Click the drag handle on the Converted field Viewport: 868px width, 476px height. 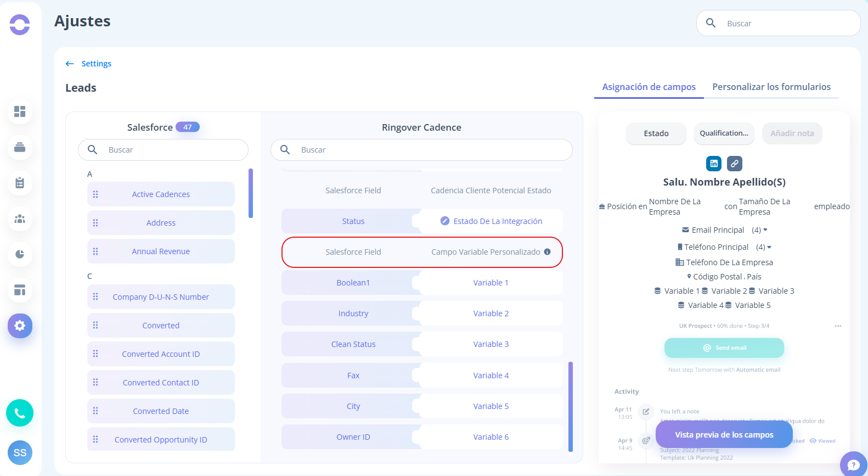click(x=95, y=325)
